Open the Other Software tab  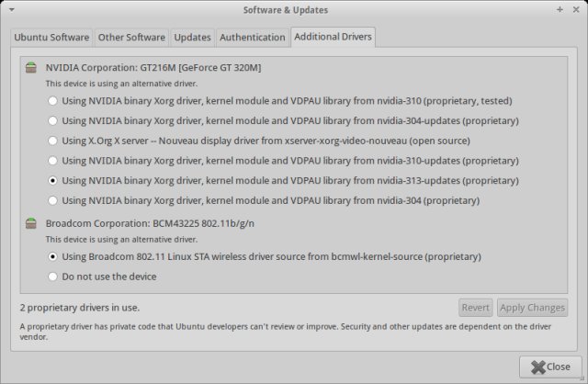tap(131, 38)
